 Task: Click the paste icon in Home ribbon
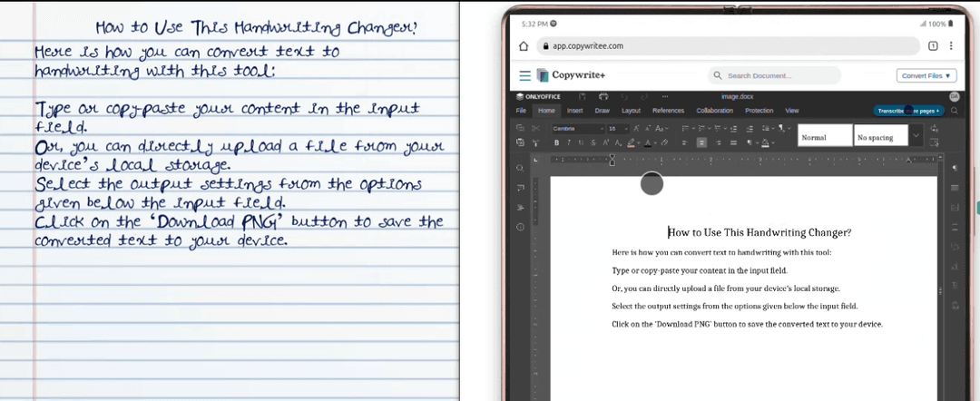point(520,142)
